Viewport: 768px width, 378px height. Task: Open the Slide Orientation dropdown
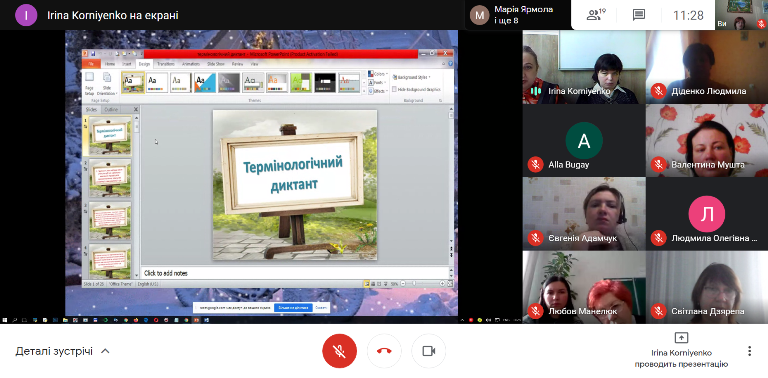pyautogui.click(x=107, y=83)
